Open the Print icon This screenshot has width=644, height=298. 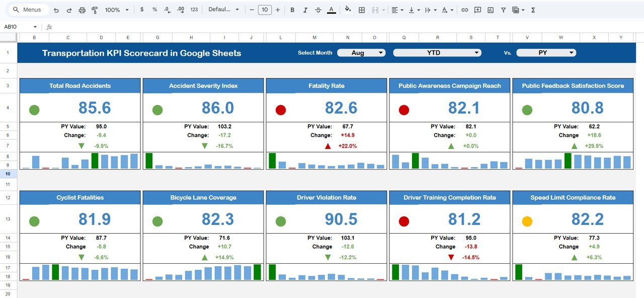coord(81,10)
